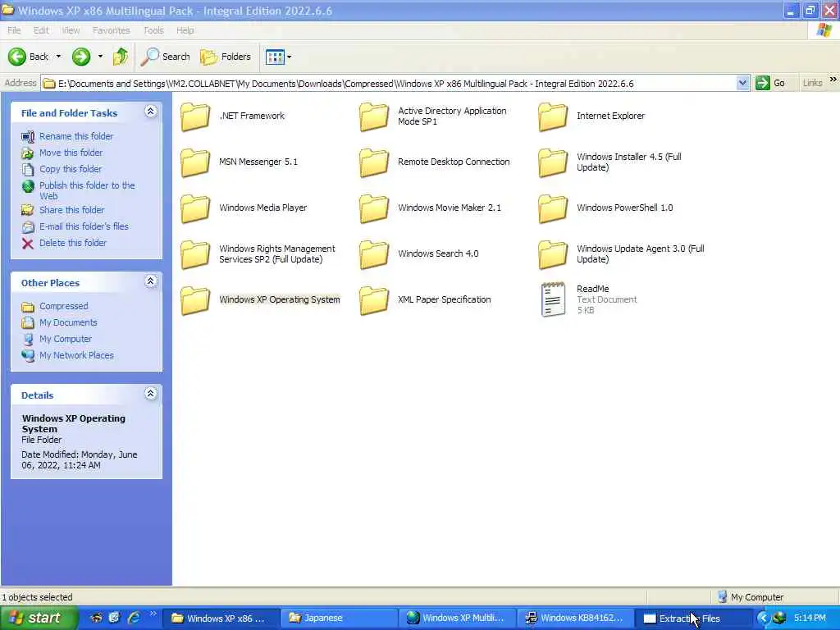The width and height of the screenshot is (840, 630).
Task: Click Share this folder
Action: point(72,210)
